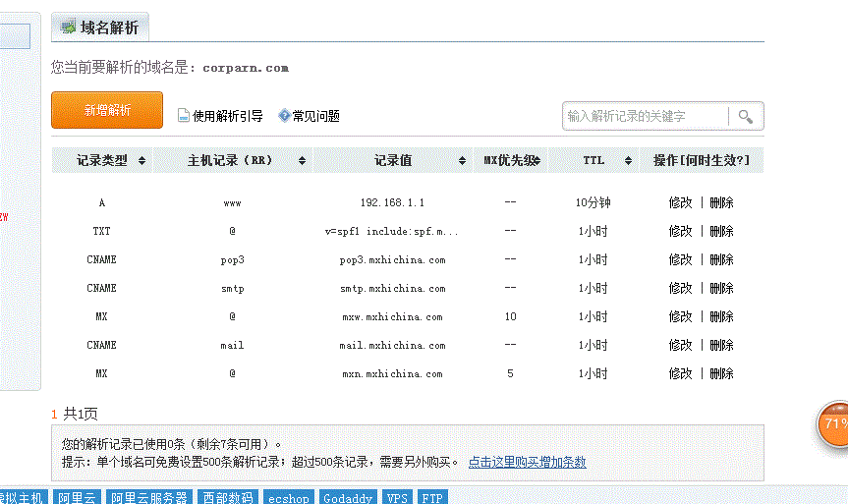
Task: Click 修改 for mxw.mxhichina.com MX record
Action: tap(680, 316)
